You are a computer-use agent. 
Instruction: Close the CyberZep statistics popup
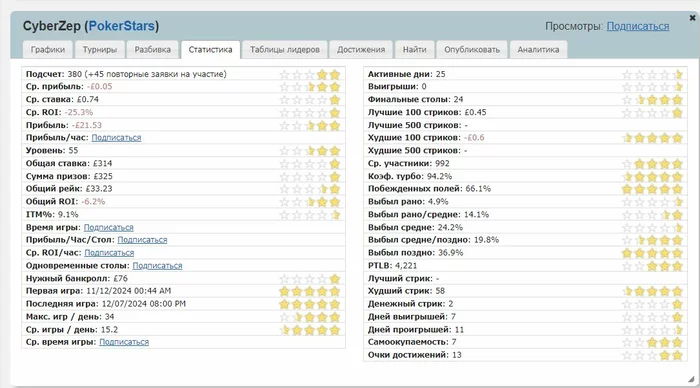(x=692, y=18)
